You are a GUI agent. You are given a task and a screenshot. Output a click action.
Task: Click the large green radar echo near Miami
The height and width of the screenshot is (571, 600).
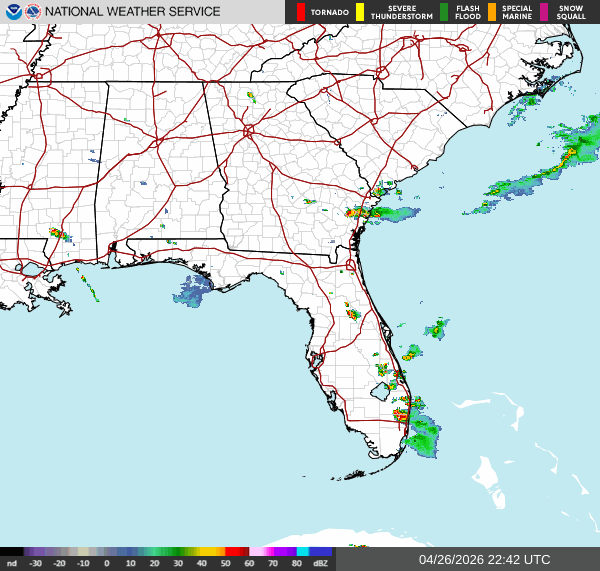(422, 435)
